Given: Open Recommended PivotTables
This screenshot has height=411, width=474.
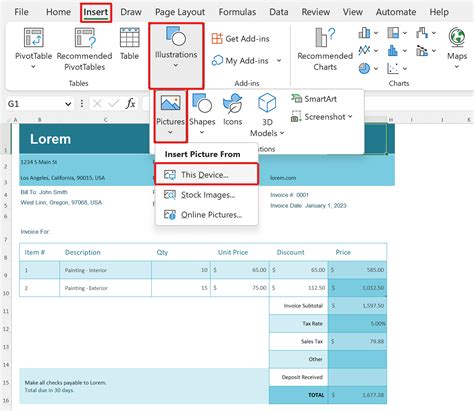Looking at the screenshot, I should click(x=84, y=49).
